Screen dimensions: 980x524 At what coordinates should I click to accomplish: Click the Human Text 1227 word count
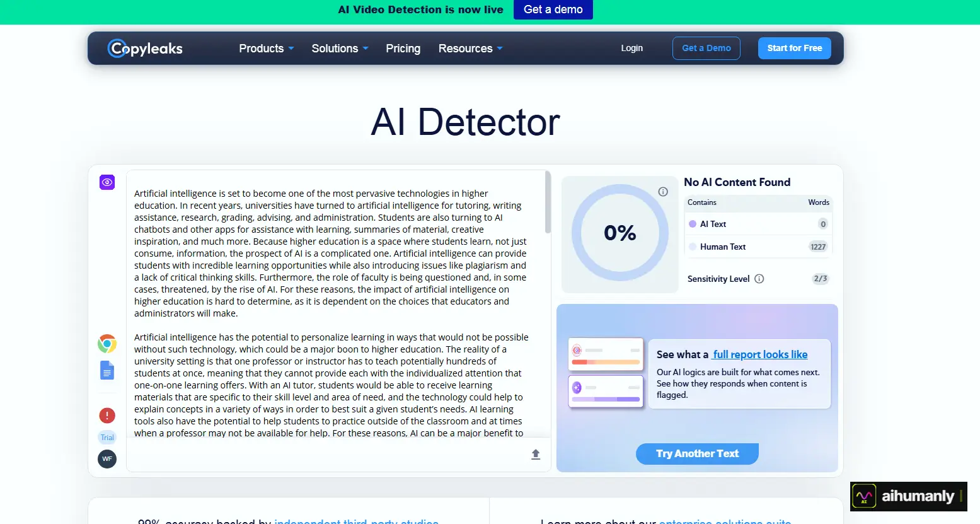[818, 247]
